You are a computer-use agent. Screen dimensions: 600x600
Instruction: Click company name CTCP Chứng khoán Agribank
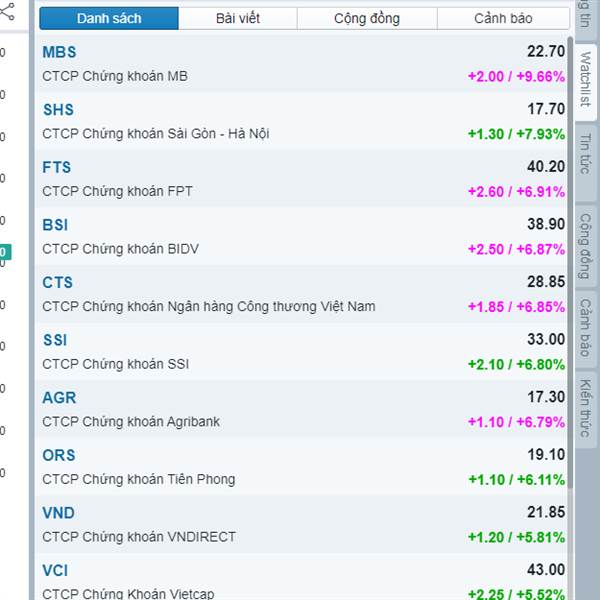pyautogui.click(x=131, y=422)
